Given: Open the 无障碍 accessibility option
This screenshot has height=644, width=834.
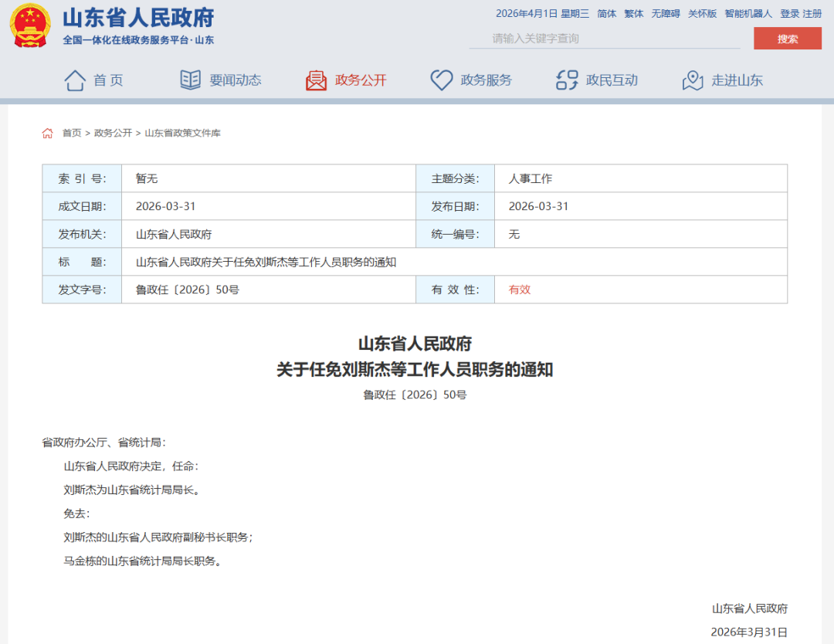Looking at the screenshot, I should [666, 14].
